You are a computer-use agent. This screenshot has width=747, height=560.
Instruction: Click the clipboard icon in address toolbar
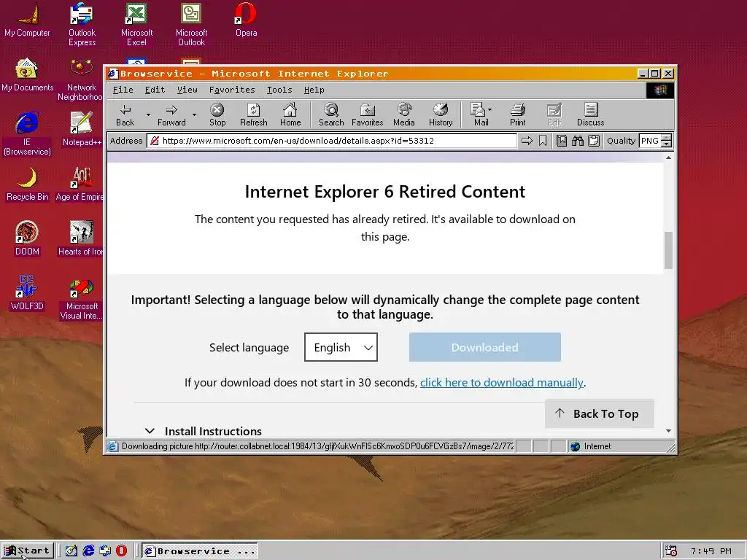click(x=594, y=141)
